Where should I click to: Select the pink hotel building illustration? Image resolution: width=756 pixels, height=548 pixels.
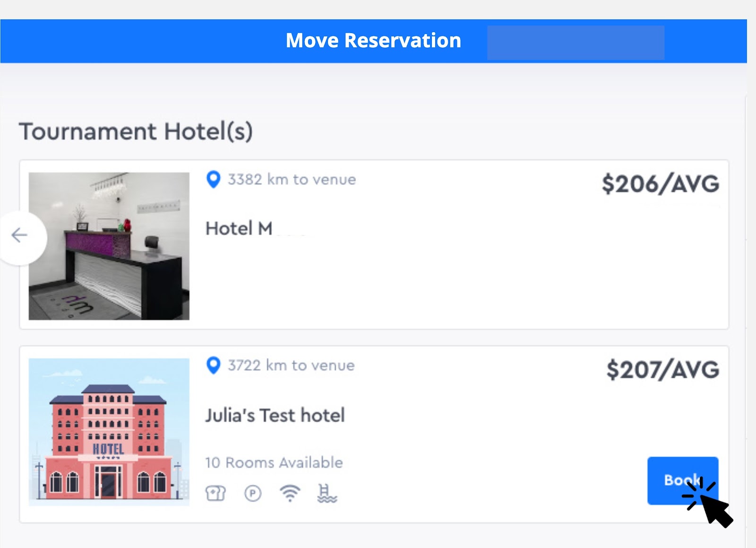point(109,432)
